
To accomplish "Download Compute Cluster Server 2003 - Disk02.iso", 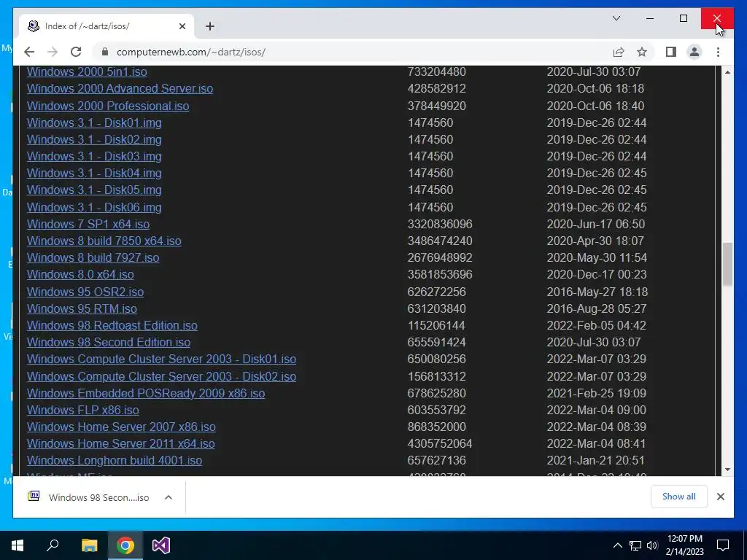I will coord(161,376).
